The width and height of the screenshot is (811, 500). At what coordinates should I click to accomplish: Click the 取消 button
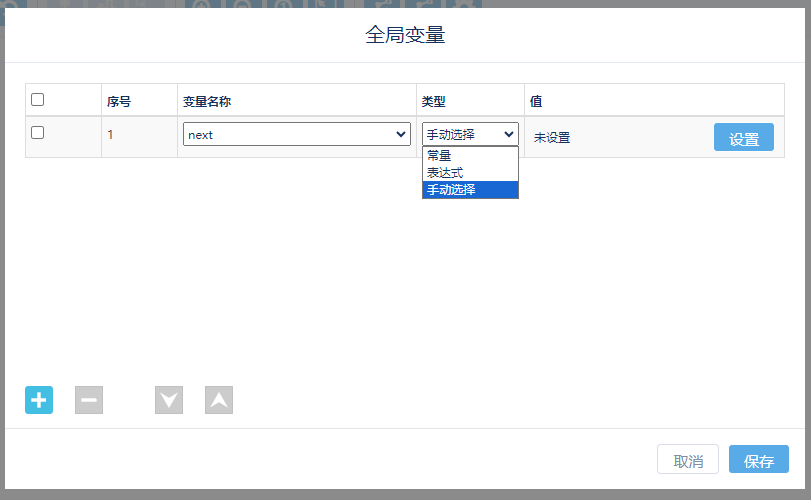(688, 461)
